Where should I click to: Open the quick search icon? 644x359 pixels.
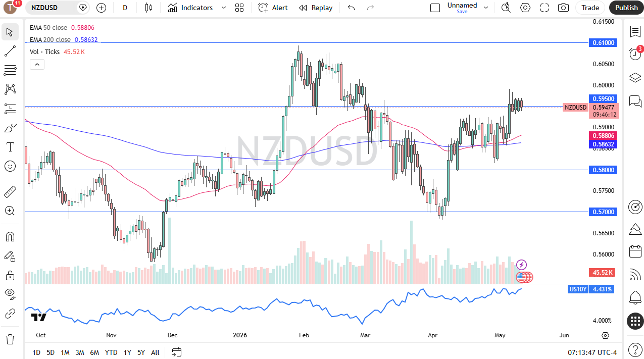tap(506, 8)
